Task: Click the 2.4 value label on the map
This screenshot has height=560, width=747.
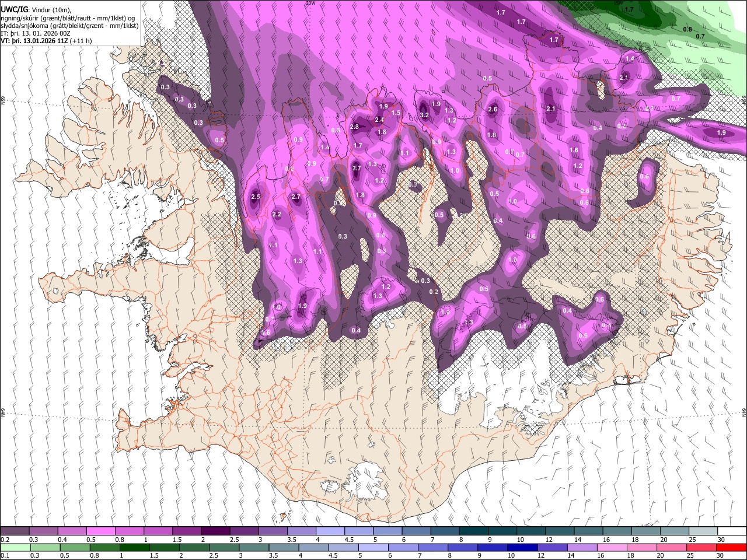Action: tap(379, 120)
